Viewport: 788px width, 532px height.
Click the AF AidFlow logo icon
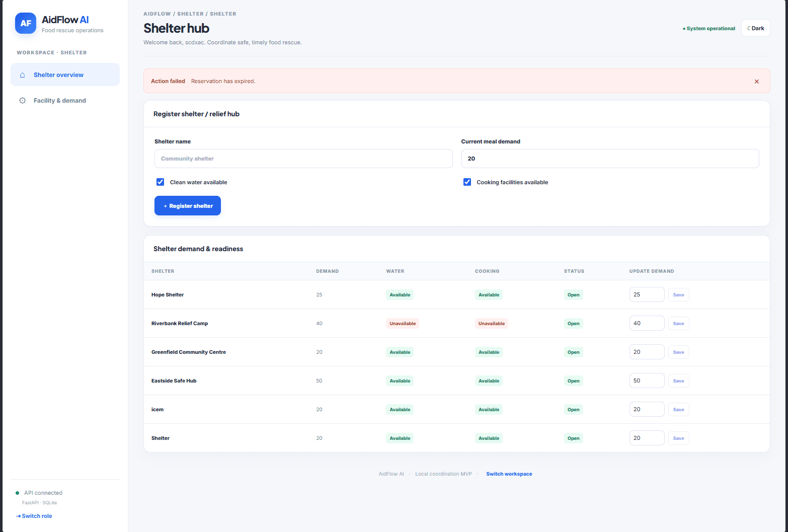point(26,23)
